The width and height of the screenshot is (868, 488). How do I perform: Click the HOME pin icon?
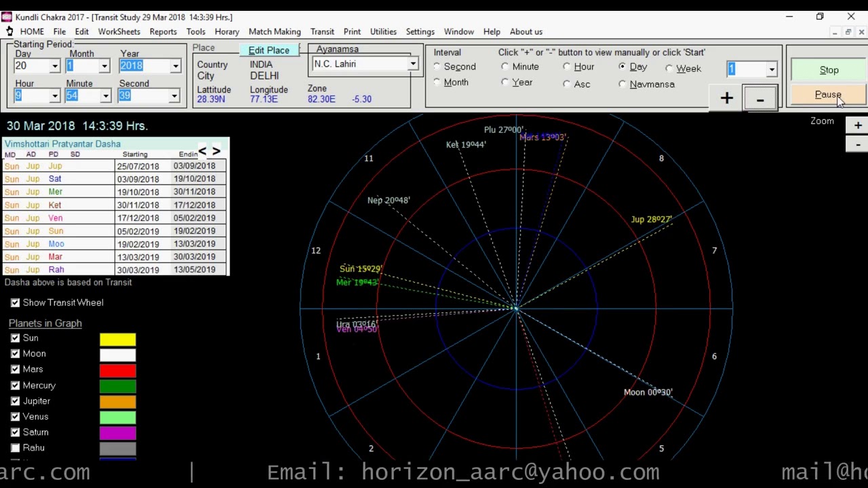tap(9, 32)
